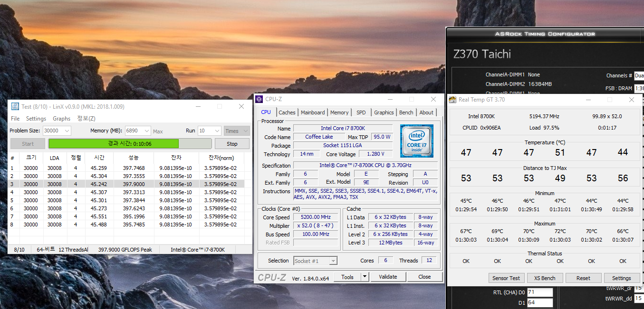644x309 pixels.
Task: Click the Reset button in Real Temp
Action: coord(583,278)
